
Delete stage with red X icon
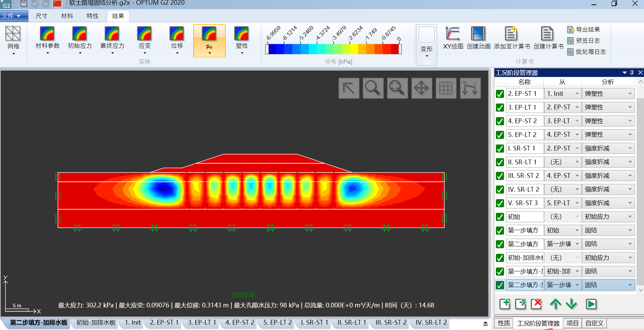pyautogui.click(x=536, y=304)
